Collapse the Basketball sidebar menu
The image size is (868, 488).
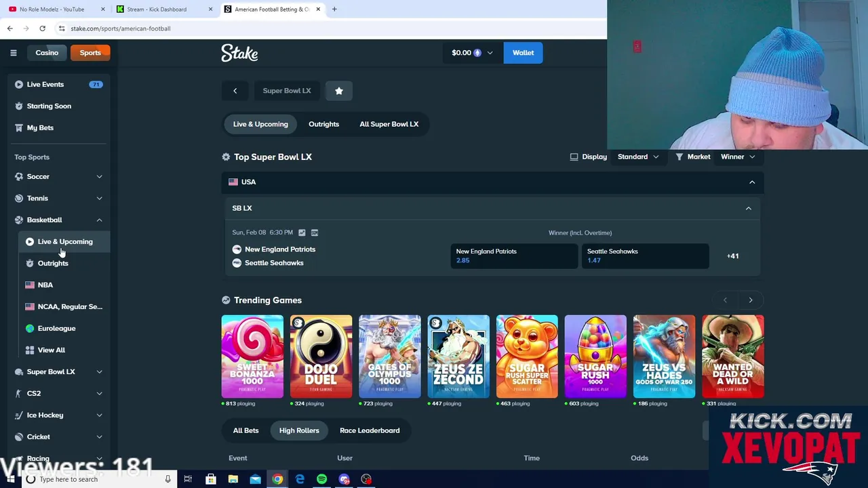[x=99, y=220]
